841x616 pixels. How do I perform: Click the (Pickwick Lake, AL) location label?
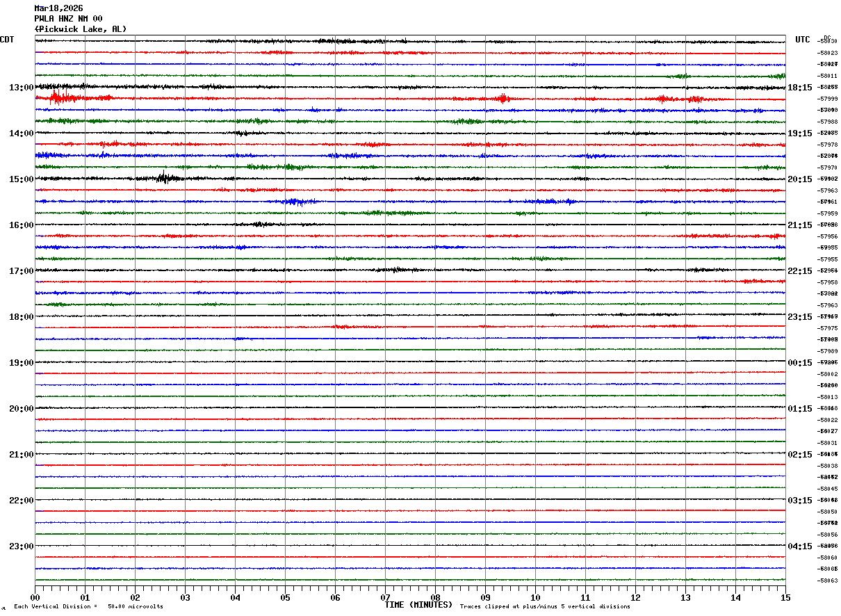(81, 29)
